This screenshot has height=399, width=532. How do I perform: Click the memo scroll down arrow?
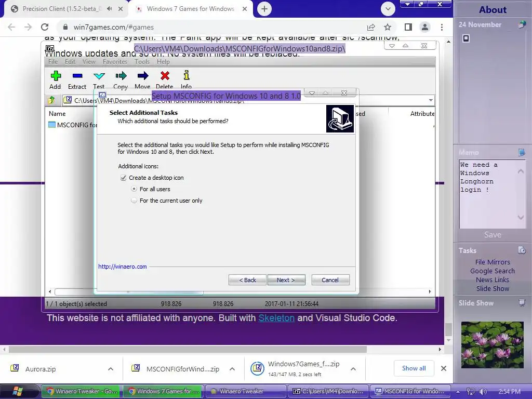(521, 217)
